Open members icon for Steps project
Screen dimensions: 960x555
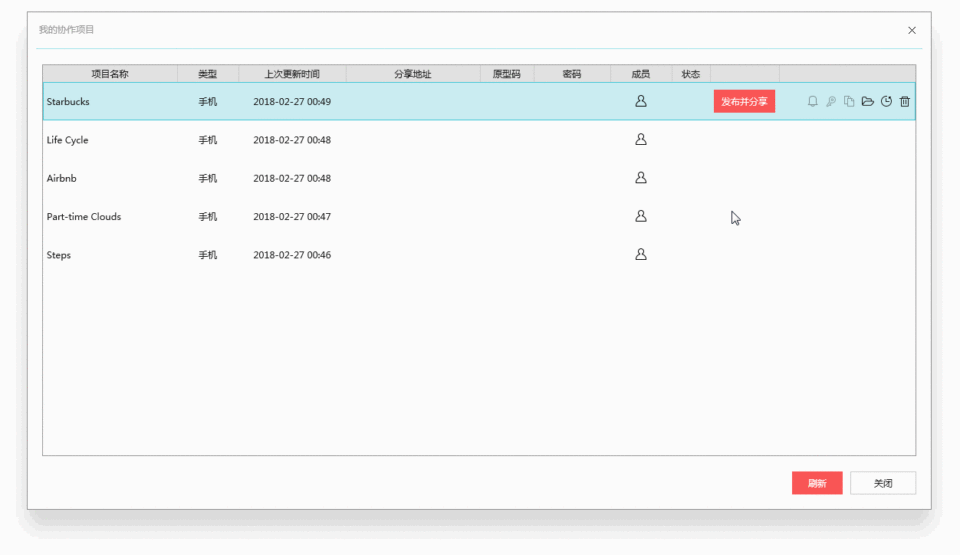tap(641, 254)
